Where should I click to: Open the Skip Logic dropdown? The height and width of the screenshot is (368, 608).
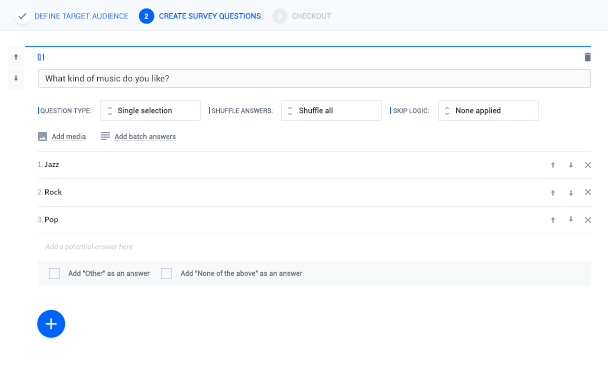(489, 111)
